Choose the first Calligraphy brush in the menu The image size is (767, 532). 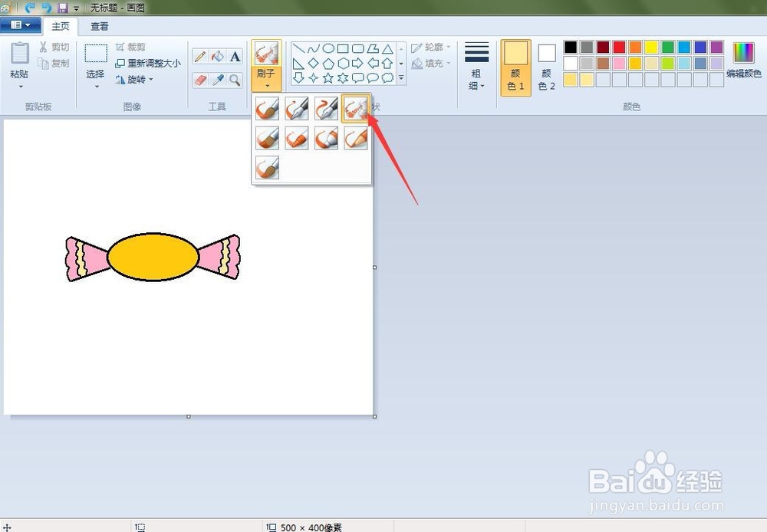coord(296,108)
